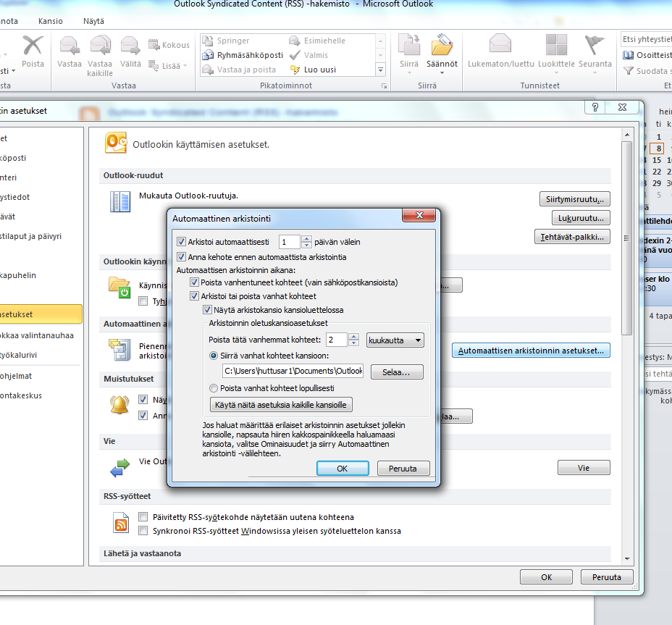
Task: Click the Vastaa kaikille reply-all icon
Action: (x=100, y=46)
